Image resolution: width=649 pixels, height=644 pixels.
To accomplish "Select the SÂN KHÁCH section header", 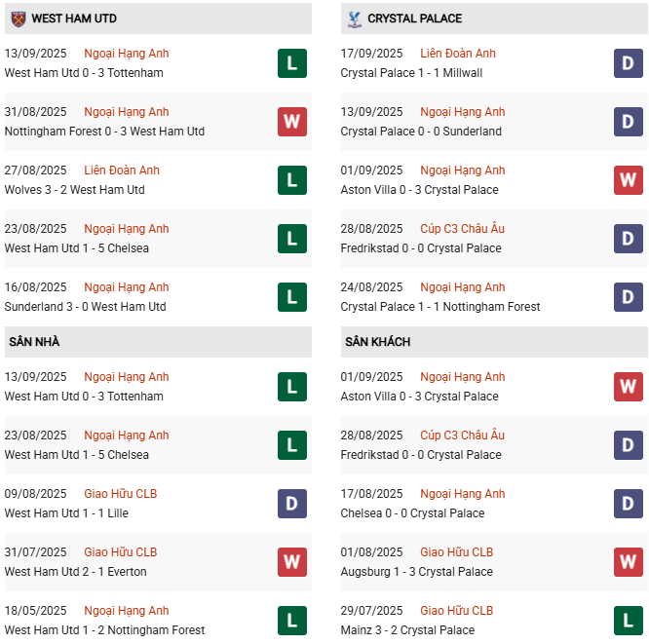I will pos(377,342).
